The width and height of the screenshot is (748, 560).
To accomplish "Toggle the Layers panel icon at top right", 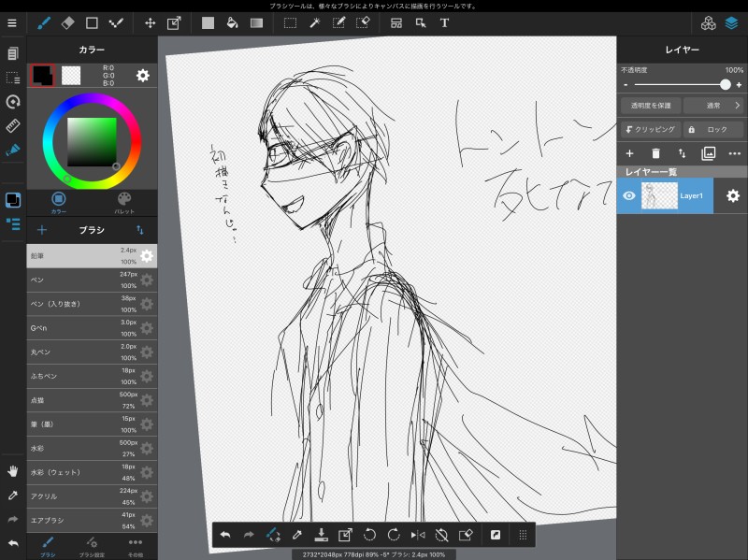I will pos(732,22).
